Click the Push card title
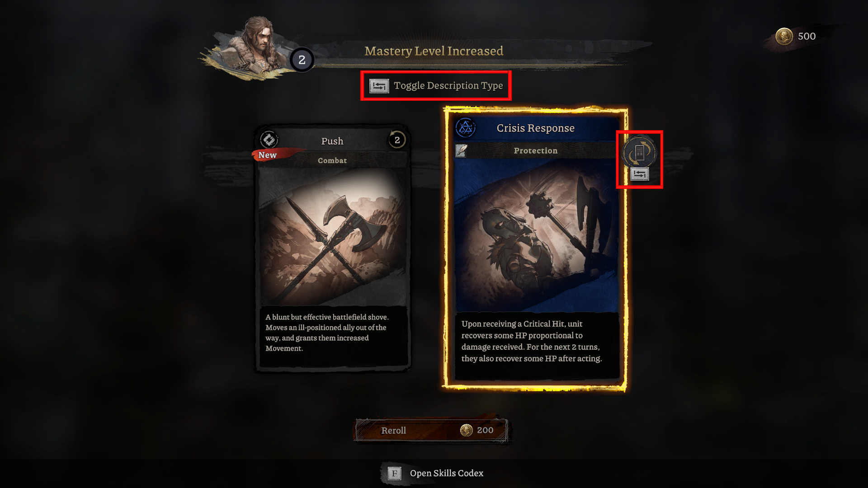 pos(332,141)
